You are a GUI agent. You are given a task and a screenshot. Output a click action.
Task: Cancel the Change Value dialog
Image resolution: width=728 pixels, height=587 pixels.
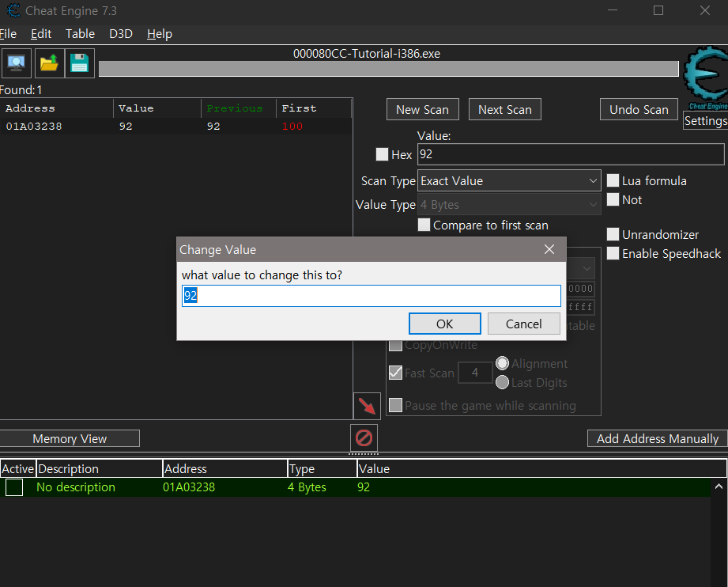[524, 324]
